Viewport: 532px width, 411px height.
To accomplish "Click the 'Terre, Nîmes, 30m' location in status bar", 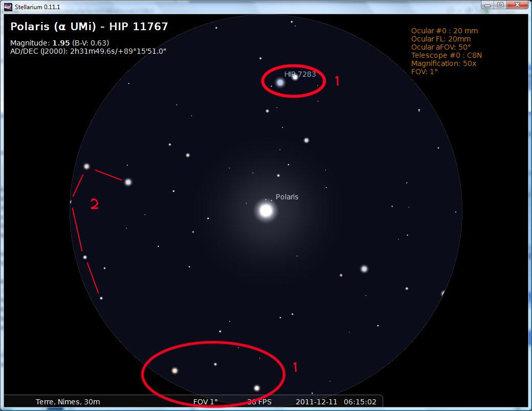I will click(68, 402).
